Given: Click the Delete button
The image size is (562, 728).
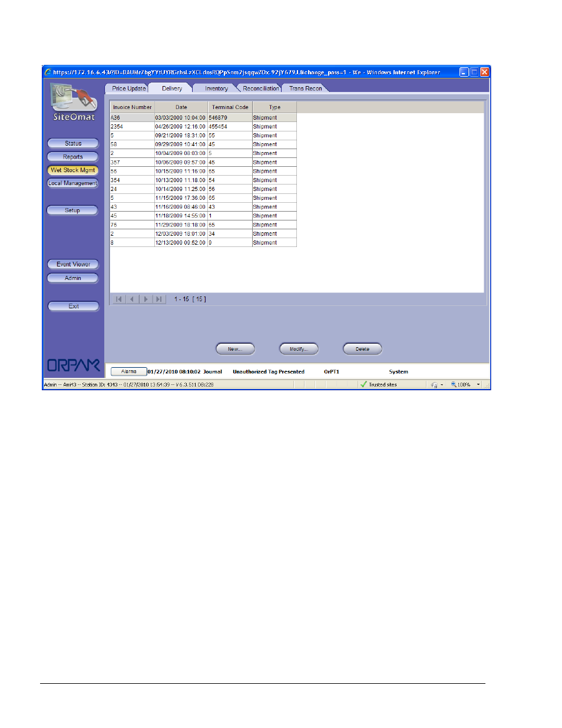Looking at the screenshot, I should [362, 349].
